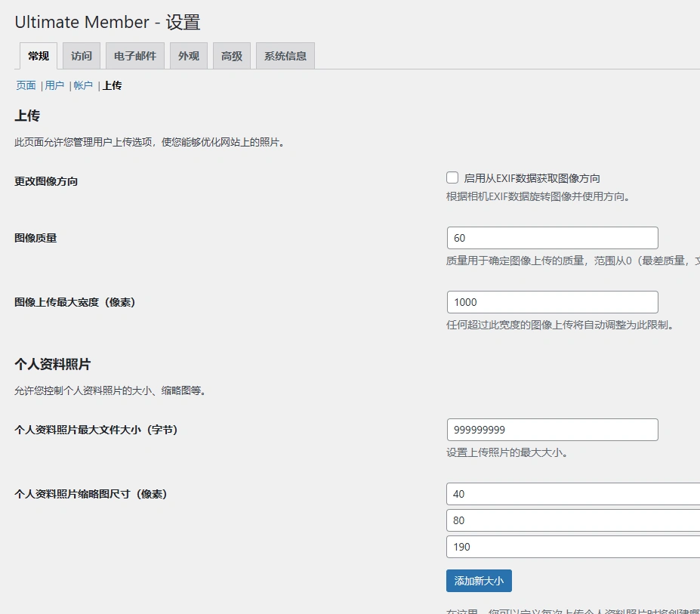
Task: Select the 常规 tab
Action: click(x=38, y=55)
